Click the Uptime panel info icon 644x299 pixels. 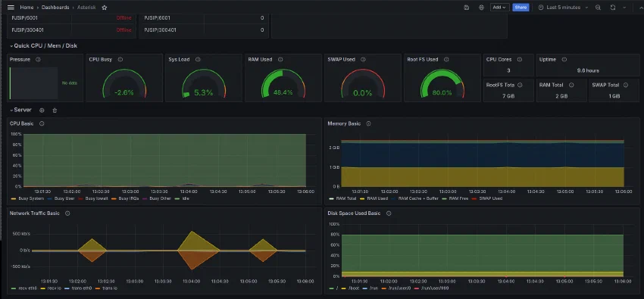point(564,60)
